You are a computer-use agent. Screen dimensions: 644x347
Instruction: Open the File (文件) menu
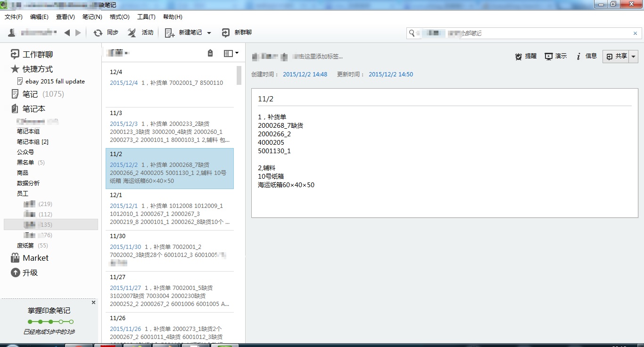coord(14,17)
